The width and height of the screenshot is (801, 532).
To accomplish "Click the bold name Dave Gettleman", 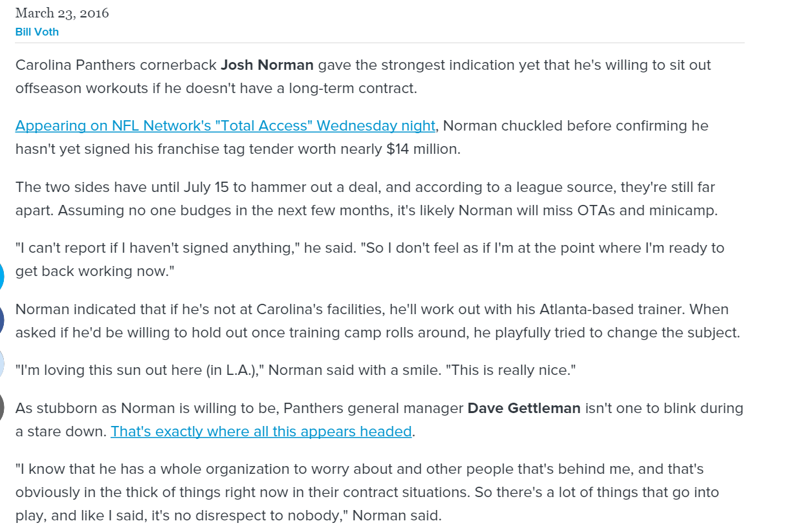I will tap(524, 409).
